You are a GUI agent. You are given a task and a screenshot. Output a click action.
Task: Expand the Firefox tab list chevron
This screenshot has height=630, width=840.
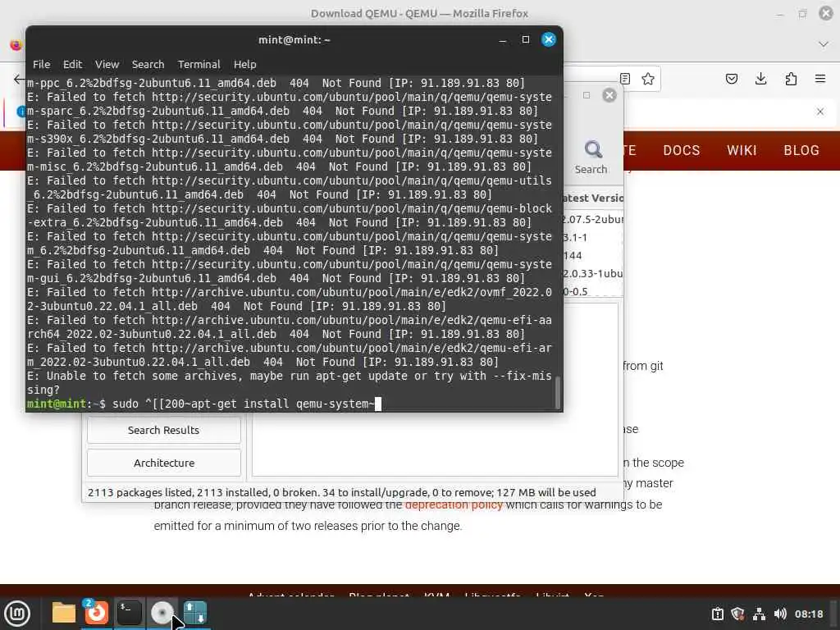click(824, 44)
